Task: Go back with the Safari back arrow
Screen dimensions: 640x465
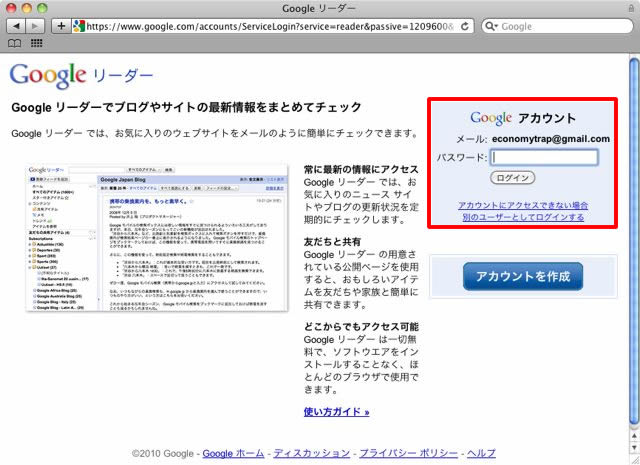Action: pos(16,27)
